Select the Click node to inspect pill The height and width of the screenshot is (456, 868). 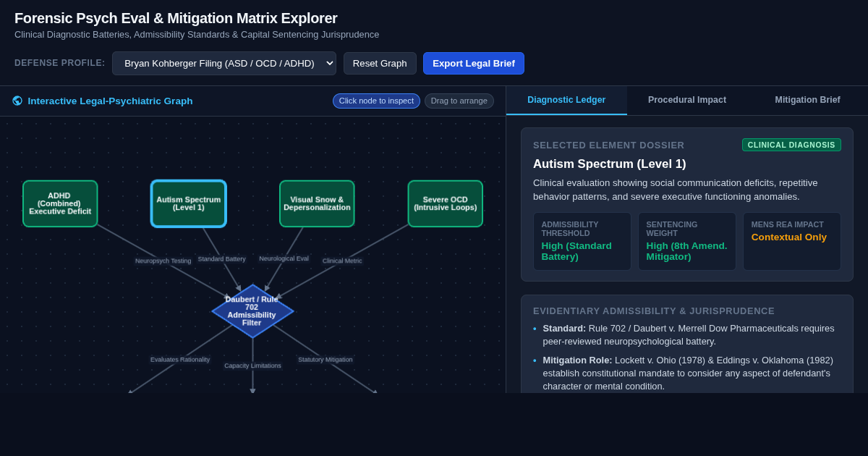376,101
